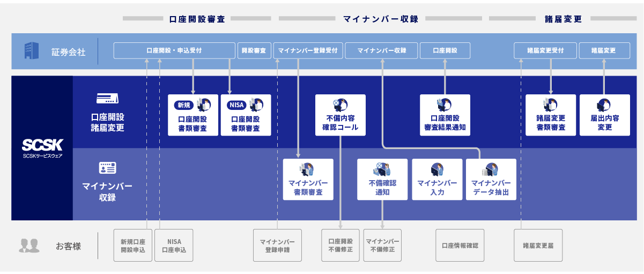Screen dimensions: 644x274
Task: Click the 諸届変更 phase header at top
Action: click(563, 19)
